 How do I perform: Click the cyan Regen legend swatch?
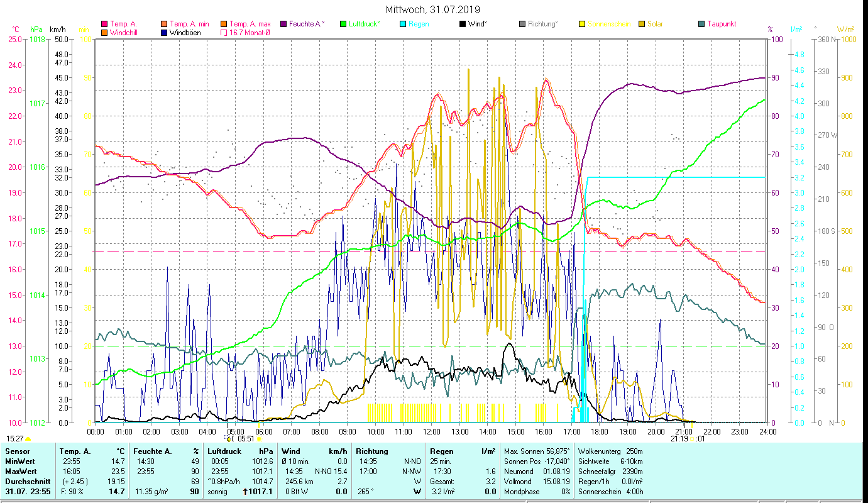pyautogui.click(x=403, y=24)
